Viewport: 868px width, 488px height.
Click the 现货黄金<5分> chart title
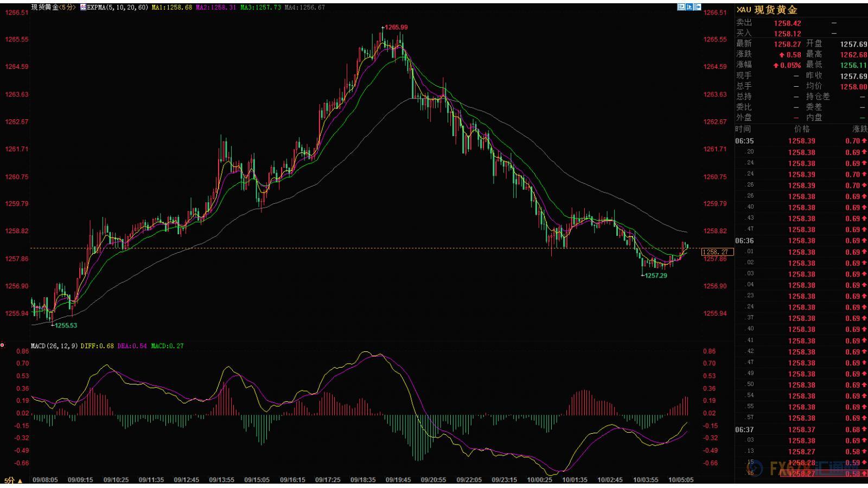(54, 8)
